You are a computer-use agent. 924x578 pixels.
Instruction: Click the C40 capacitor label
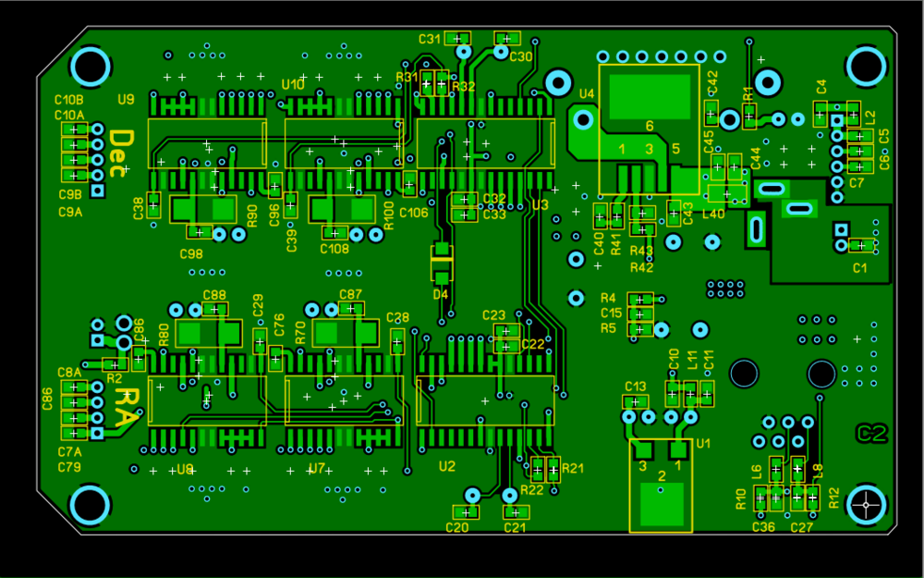coord(599,243)
